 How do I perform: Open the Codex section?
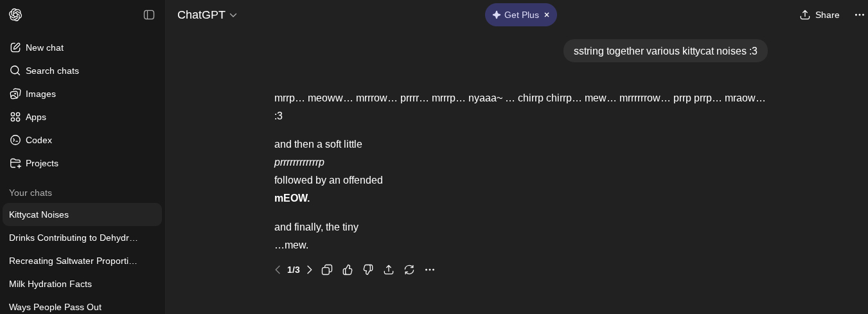point(39,140)
